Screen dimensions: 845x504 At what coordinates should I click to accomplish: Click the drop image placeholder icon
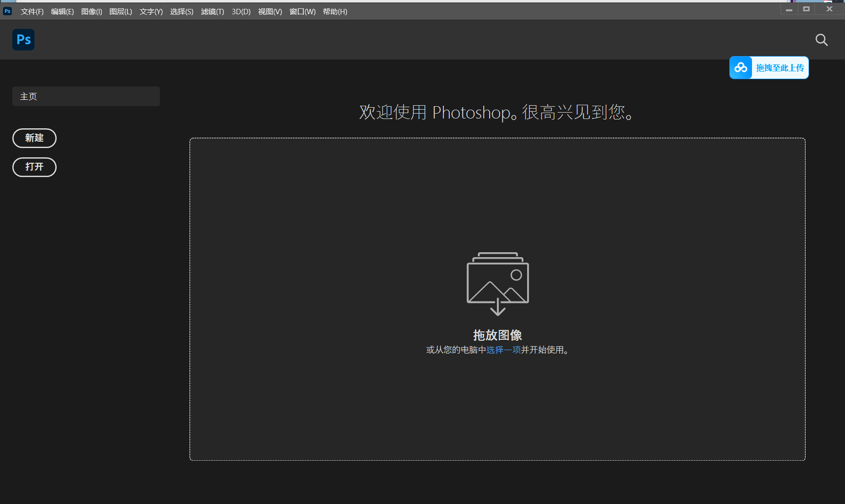coord(498,284)
